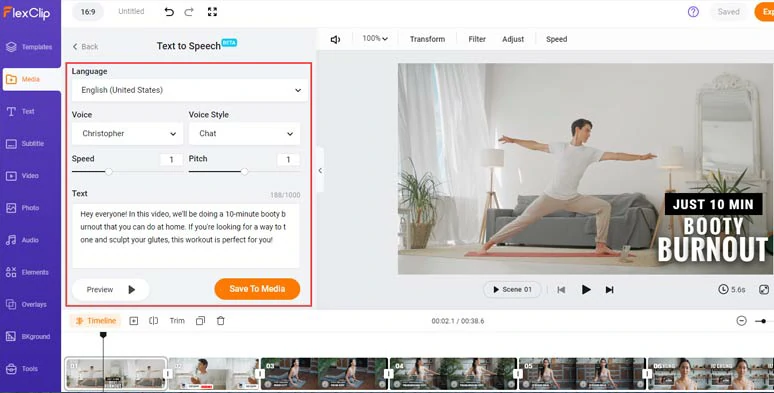774x393 pixels.
Task: Mute volume using the speaker icon
Action: point(335,39)
